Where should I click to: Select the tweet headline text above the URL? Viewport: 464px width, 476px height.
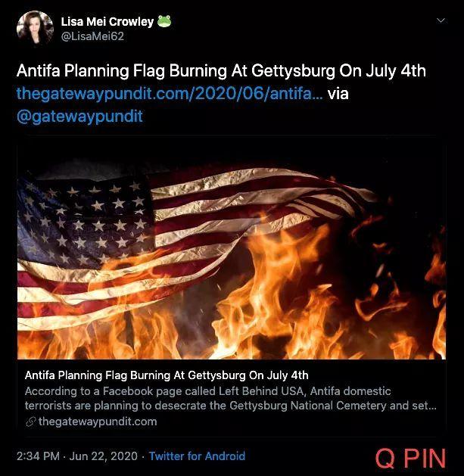tap(221, 70)
